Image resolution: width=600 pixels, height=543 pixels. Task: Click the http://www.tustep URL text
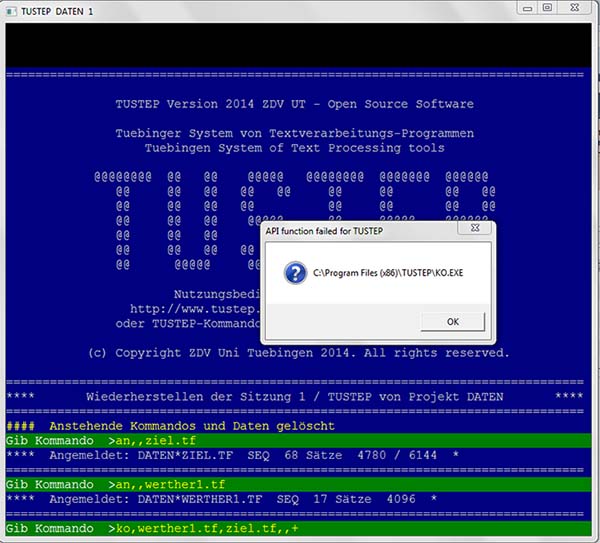click(195, 309)
